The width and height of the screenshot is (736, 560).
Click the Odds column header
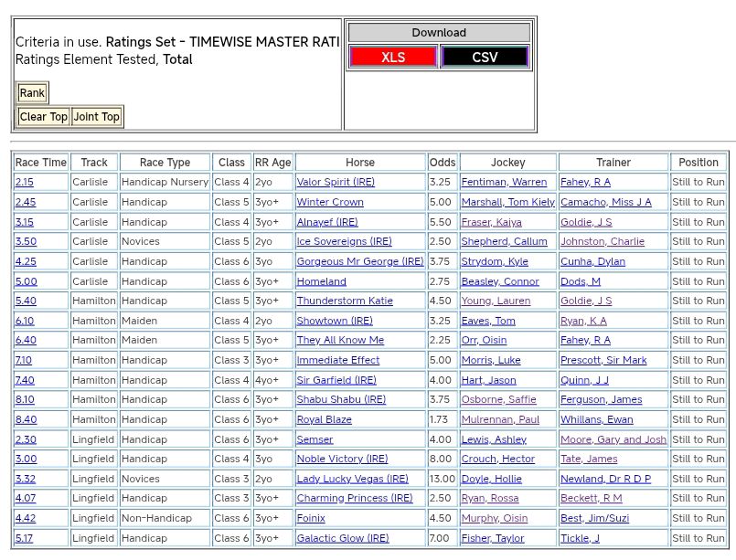click(442, 163)
